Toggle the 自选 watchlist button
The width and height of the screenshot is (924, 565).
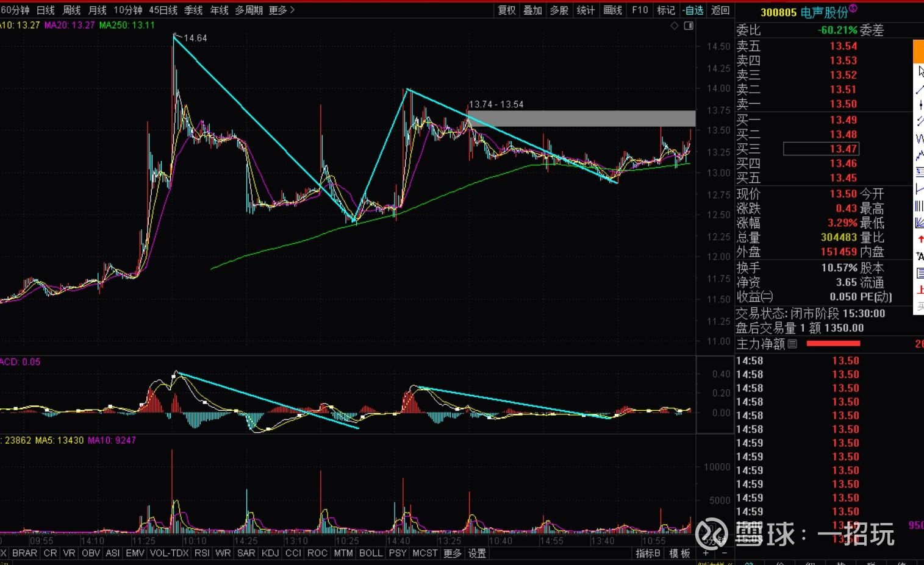[693, 10]
